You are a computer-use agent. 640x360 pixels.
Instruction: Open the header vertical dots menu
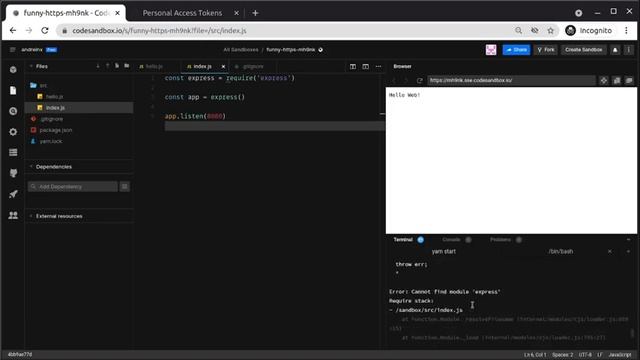[x=629, y=50]
